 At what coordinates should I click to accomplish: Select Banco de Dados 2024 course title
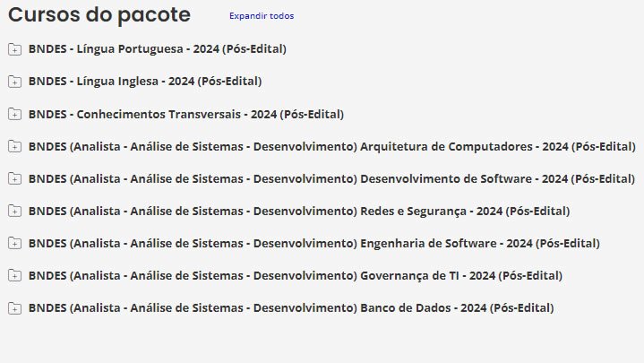(290, 307)
